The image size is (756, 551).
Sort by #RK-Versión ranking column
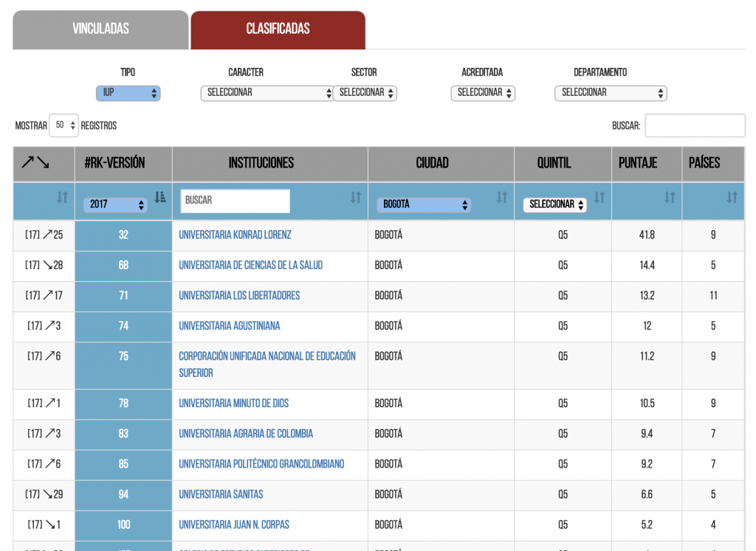tap(160, 197)
